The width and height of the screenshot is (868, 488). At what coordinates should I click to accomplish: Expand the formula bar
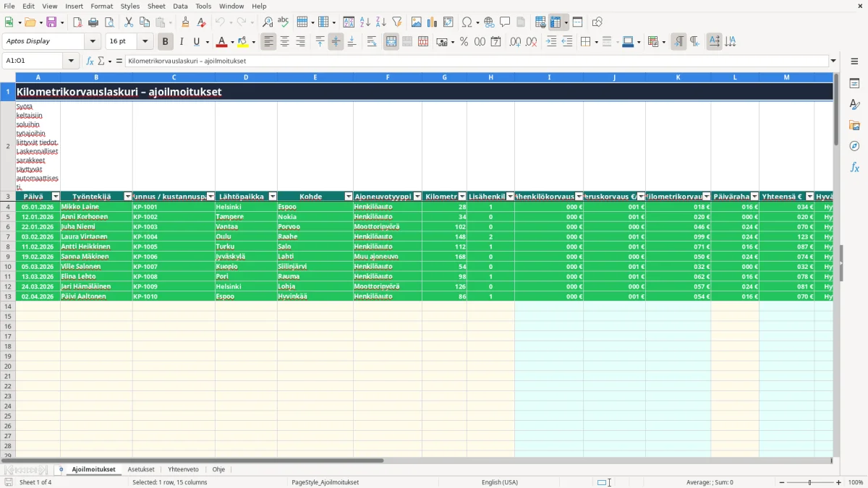coord(833,61)
